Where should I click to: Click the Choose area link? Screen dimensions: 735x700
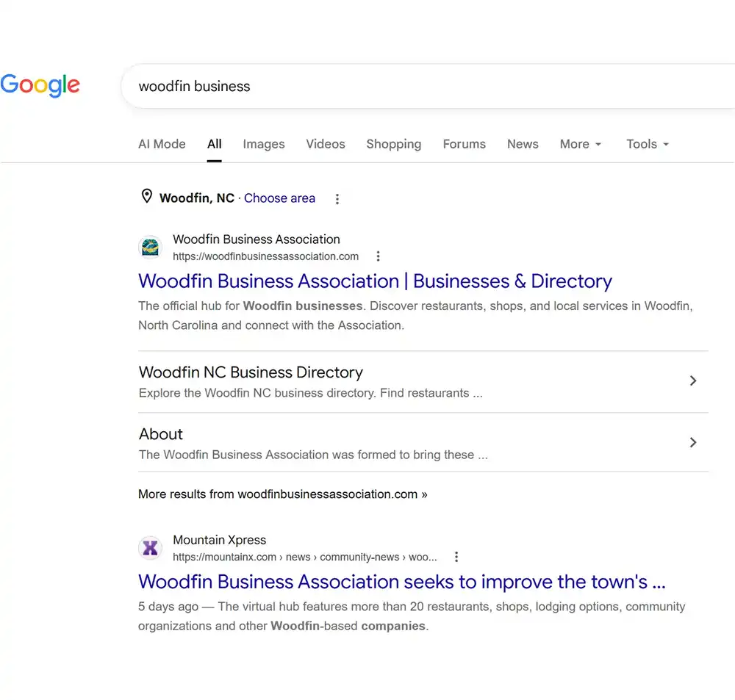pos(279,198)
